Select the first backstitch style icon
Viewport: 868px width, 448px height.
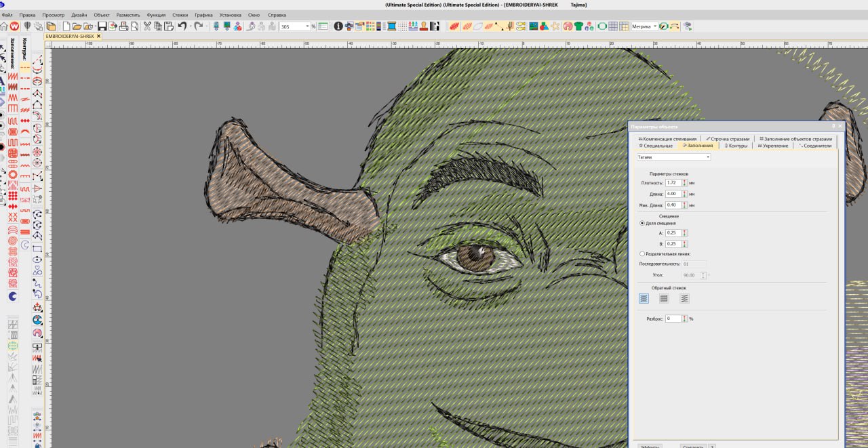(644, 298)
